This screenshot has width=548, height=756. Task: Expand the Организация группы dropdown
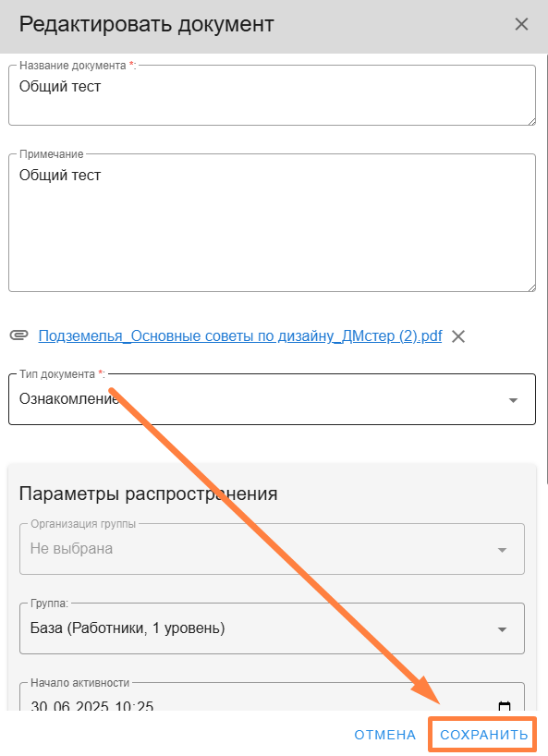272,549
